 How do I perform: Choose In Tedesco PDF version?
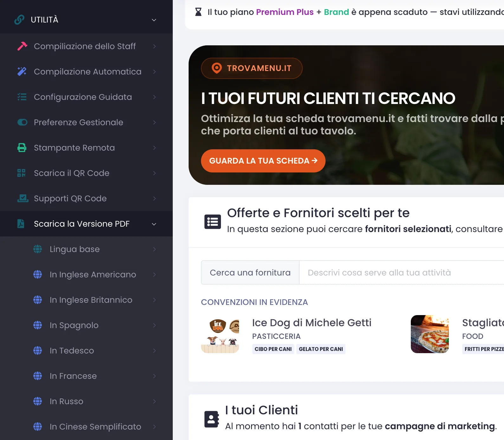86,351
